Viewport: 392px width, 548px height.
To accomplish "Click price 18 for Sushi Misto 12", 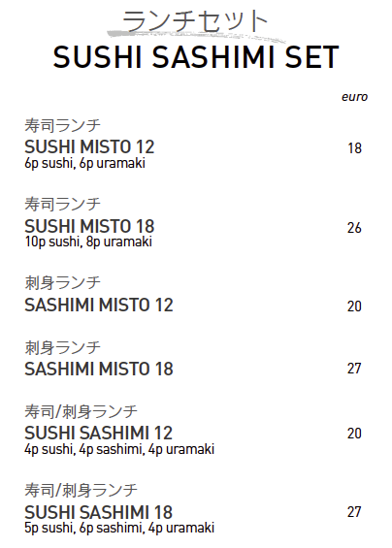I will 354,148.
